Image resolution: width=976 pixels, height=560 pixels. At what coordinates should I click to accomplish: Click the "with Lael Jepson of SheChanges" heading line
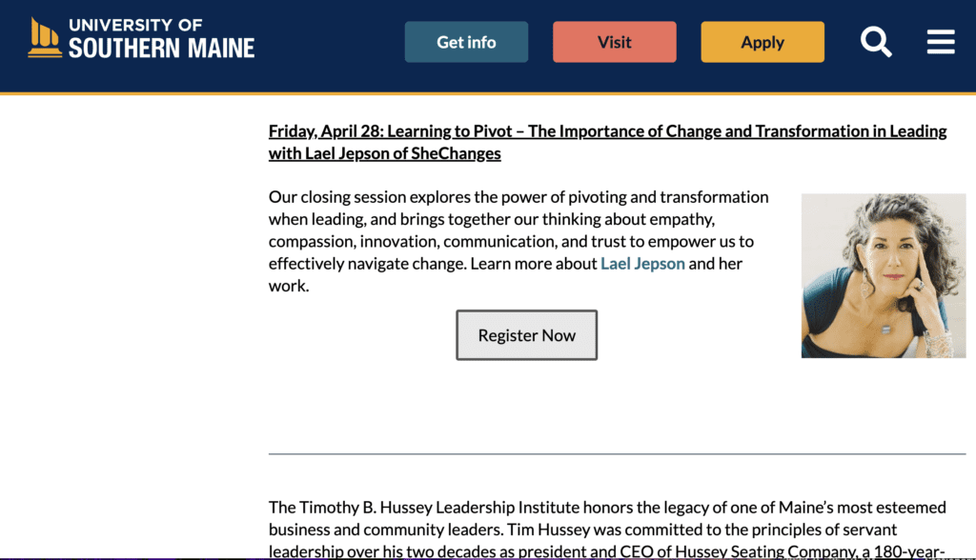[385, 153]
